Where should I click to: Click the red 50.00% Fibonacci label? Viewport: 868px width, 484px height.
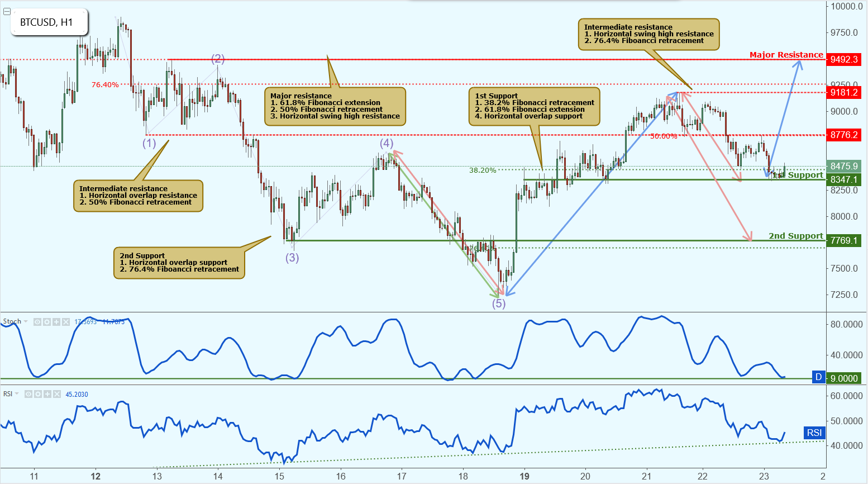tap(664, 136)
